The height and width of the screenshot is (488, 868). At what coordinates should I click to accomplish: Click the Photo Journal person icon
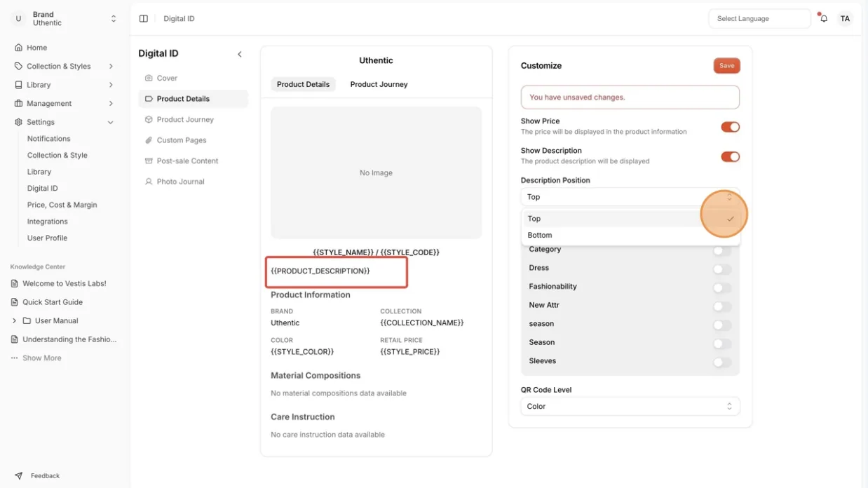[x=149, y=182]
